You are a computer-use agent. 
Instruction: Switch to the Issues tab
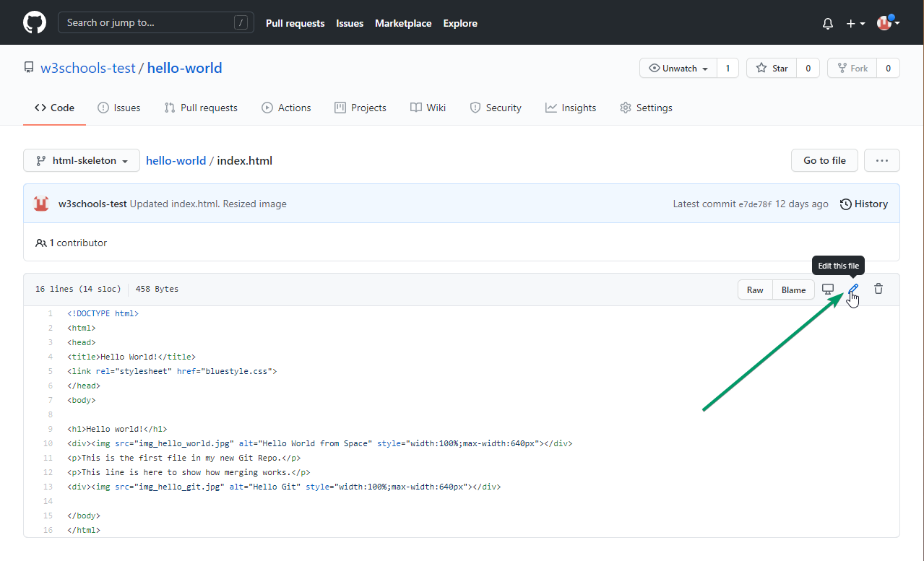point(119,108)
